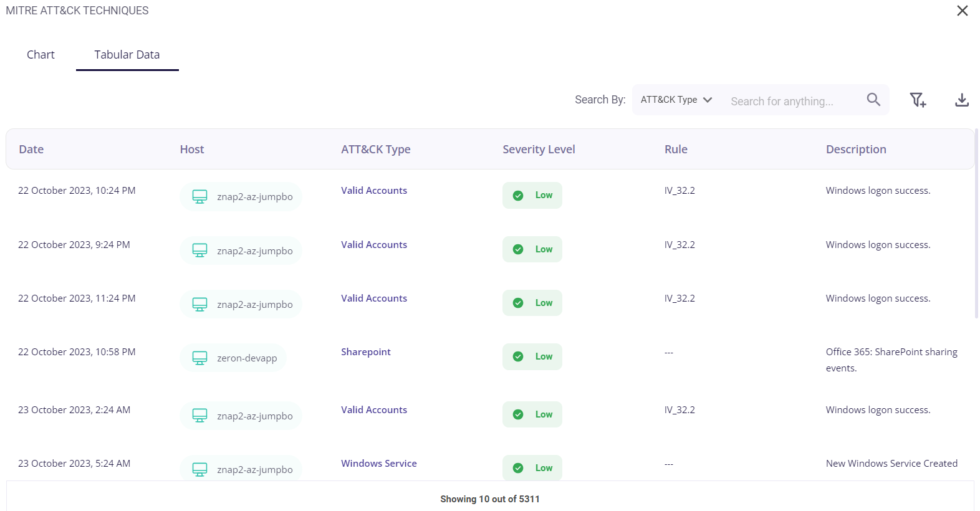Click green check icon in the 11:24 PM row

(518, 303)
